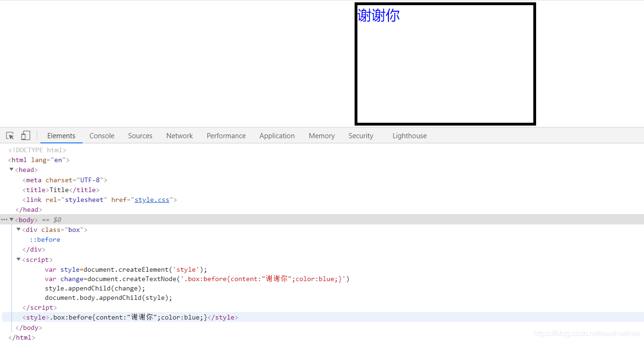Select the closing /div tag
Viewport: 644px width, 342px height.
coord(34,249)
